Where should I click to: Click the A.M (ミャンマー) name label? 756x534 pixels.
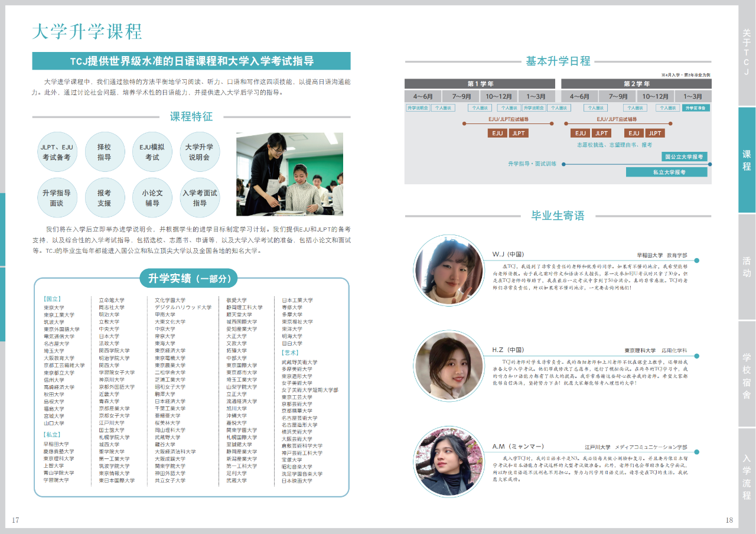tap(518, 446)
